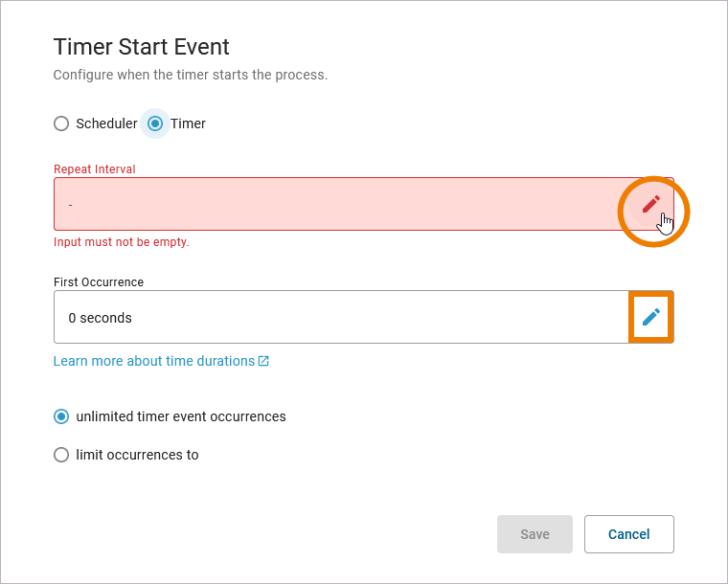Click the red pencil icon for Repeat Interval
The height and width of the screenshot is (584, 728).
[651, 204]
